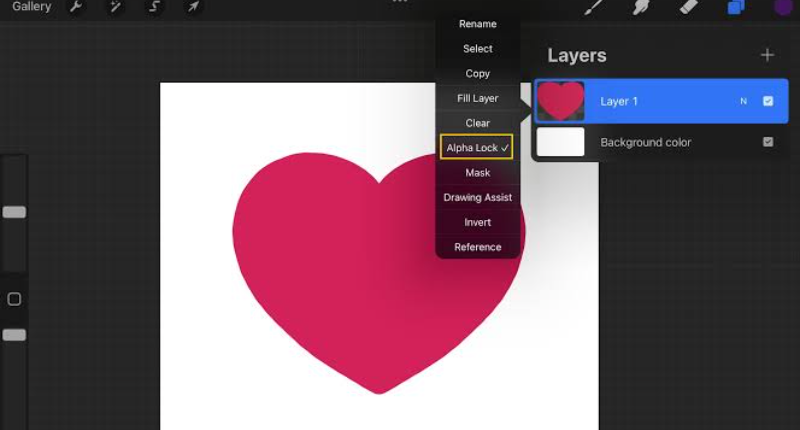Activate the Selection tool
800x430 pixels.
155,7
